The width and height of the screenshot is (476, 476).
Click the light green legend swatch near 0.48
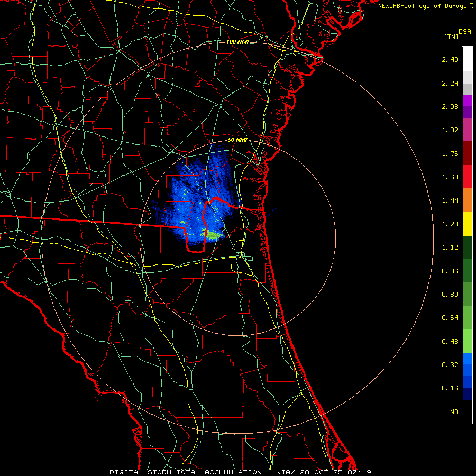click(x=467, y=341)
